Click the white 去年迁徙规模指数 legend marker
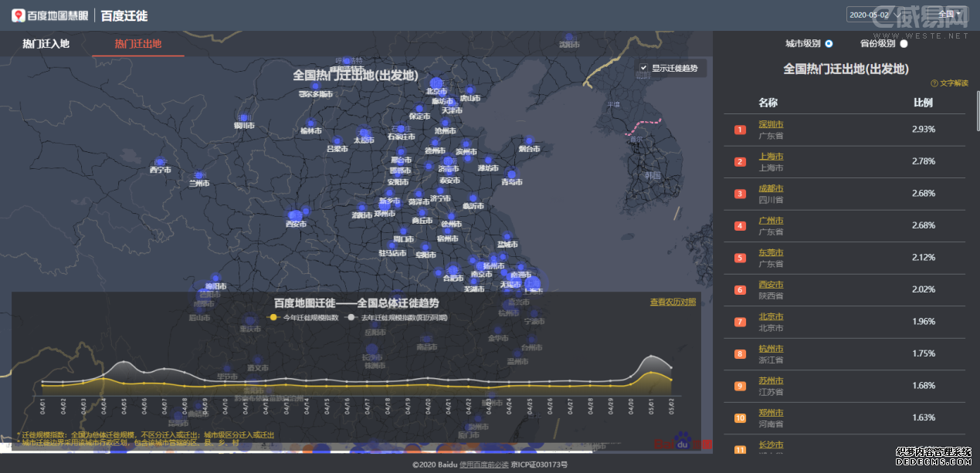 pos(351,317)
